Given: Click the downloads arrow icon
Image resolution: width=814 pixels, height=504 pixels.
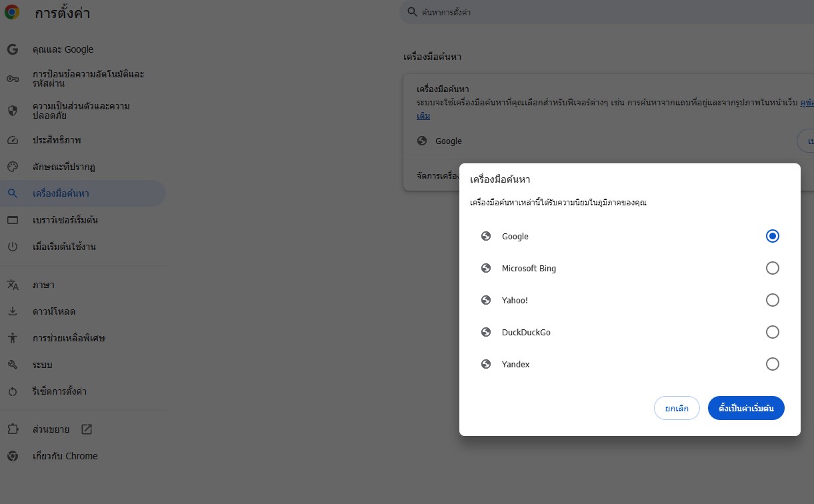Looking at the screenshot, I should pos(12,311).
